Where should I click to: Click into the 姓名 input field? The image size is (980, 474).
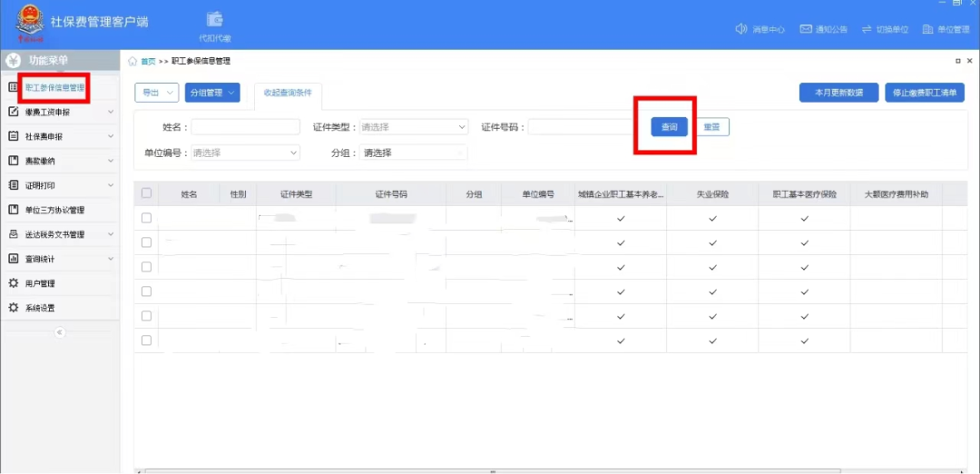coord(246,127)
